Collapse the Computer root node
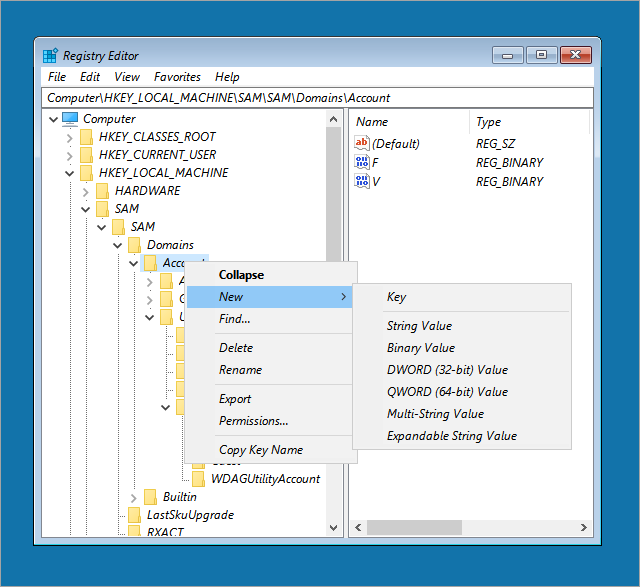Viewport: 640px width, 587px height. click(x=53, y=119)
